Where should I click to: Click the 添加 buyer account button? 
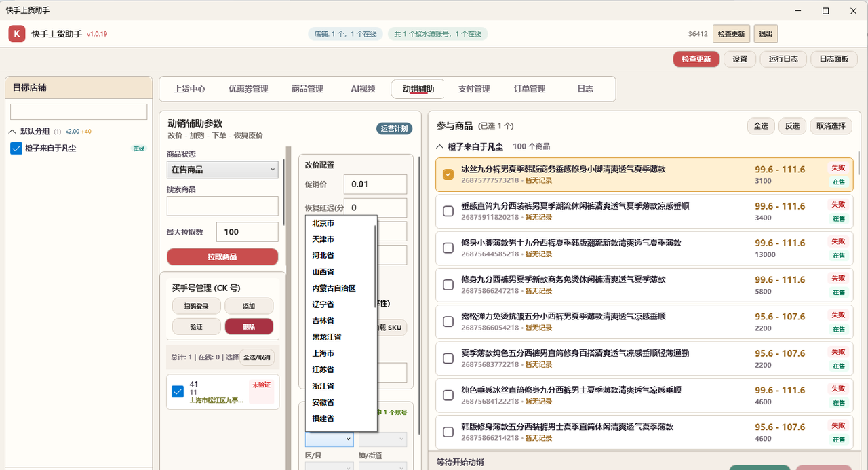[x=249, y=306]
